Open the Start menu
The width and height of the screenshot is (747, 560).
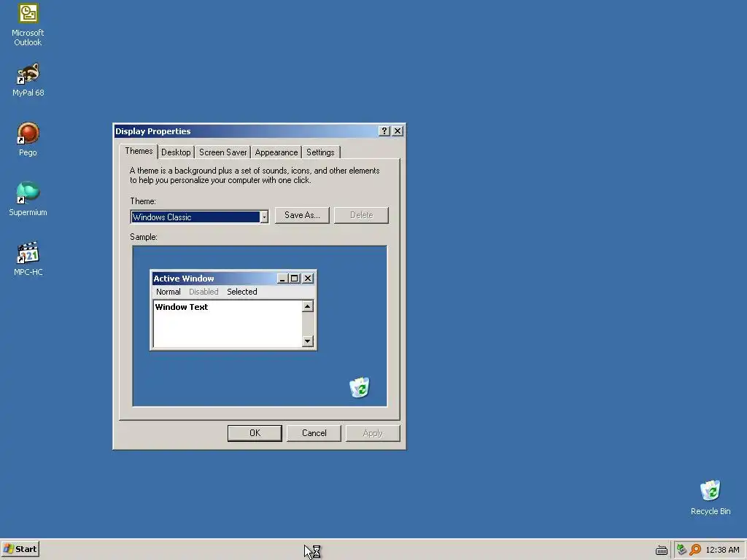[20, 549]
